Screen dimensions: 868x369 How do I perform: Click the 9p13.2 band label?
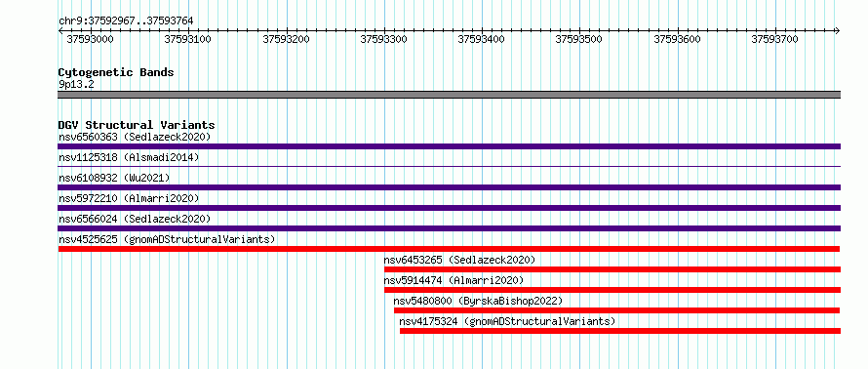click(76, 84)
